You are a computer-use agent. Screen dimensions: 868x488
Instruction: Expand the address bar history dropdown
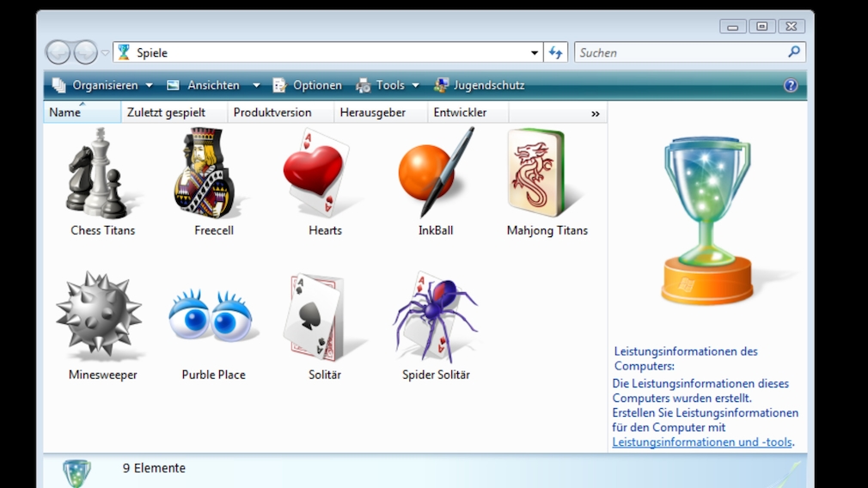pyautogui.click(x=535, y=52)
